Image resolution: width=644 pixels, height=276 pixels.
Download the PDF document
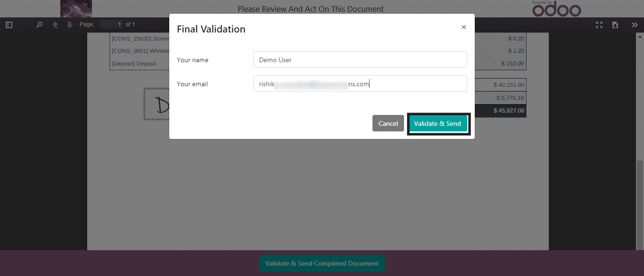[x=615, y=25]
